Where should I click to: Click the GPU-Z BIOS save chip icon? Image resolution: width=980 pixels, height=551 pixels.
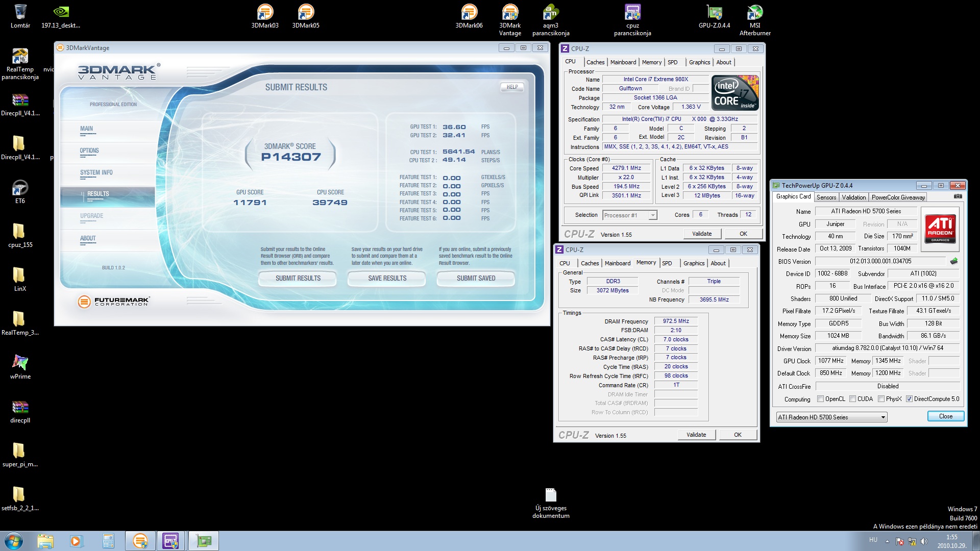tap(953, 261)
